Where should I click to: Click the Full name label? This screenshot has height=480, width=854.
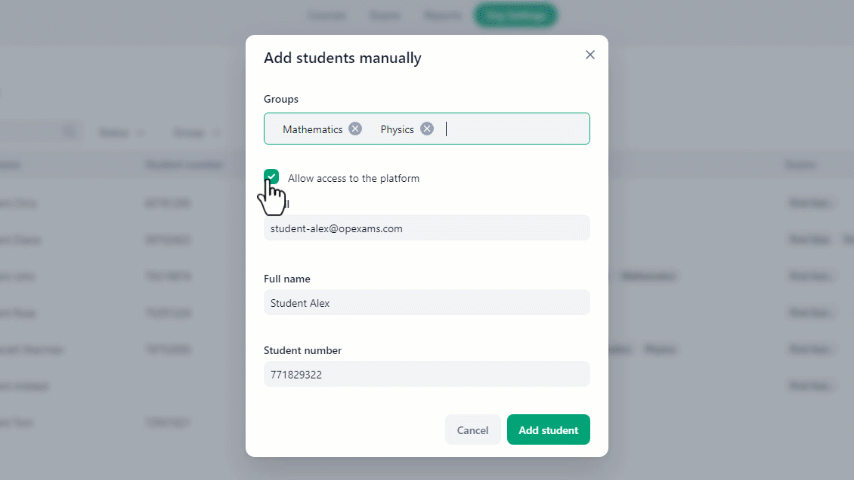tap(287, 278)
